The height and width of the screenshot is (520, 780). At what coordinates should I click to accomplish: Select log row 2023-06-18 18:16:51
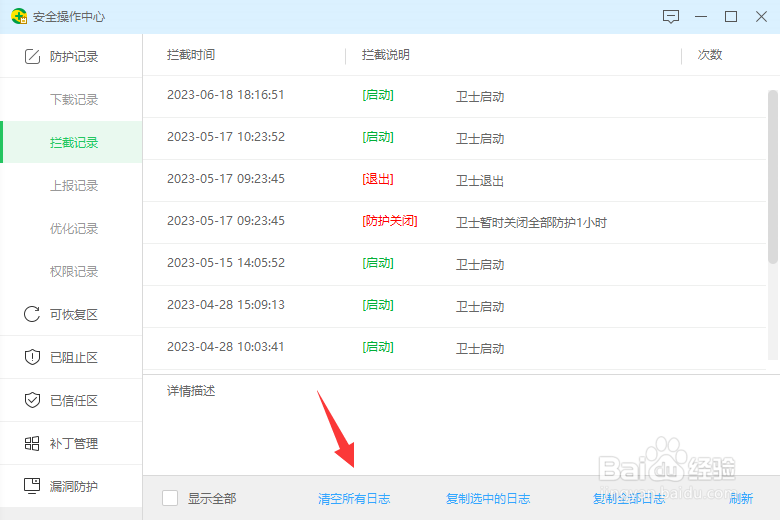click(x=454, y=97)
